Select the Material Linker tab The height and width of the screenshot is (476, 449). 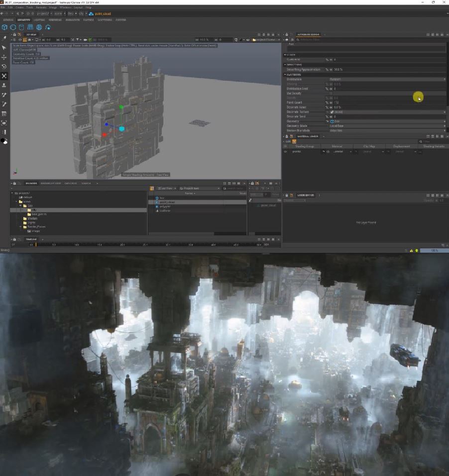[x=308, y=136]
